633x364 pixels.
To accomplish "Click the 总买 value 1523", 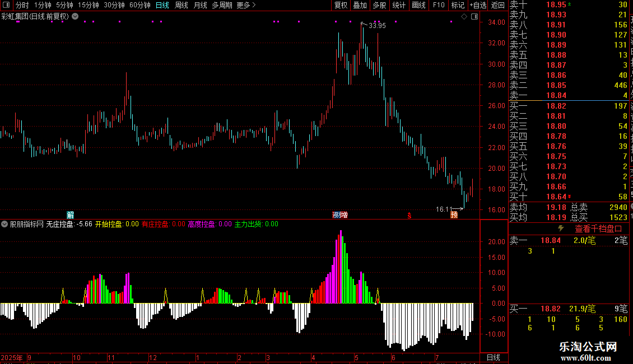I will pos(618,217).
